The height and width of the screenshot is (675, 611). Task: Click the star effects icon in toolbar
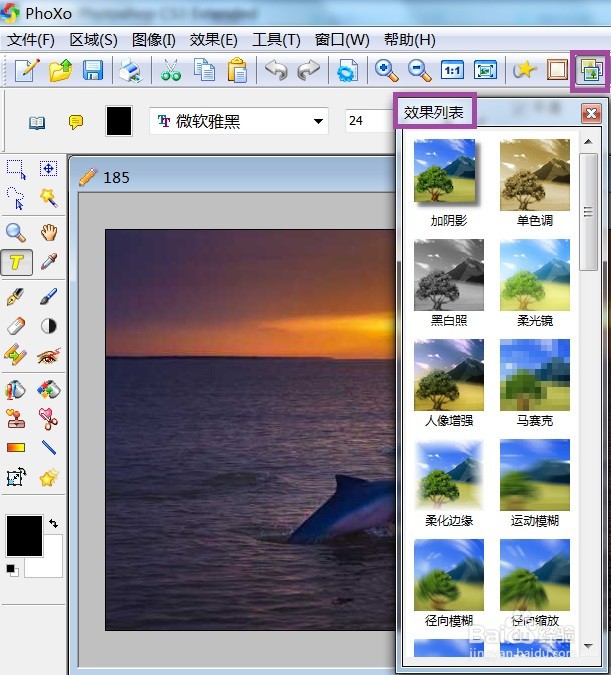tap(524, 70)
